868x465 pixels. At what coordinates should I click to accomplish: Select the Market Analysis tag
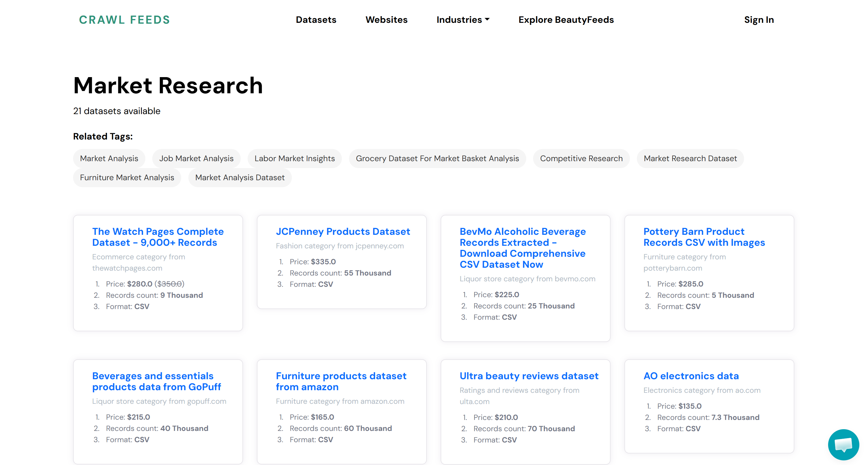[109, 158]
